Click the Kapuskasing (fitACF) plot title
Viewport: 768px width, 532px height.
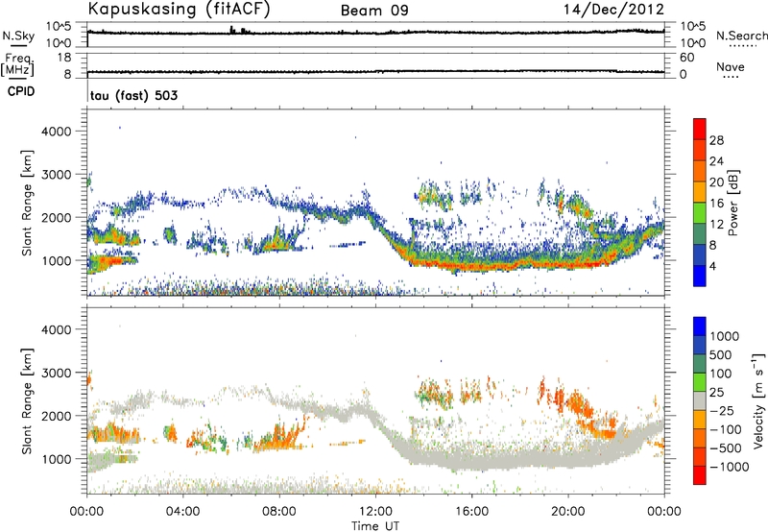[179, 10]
